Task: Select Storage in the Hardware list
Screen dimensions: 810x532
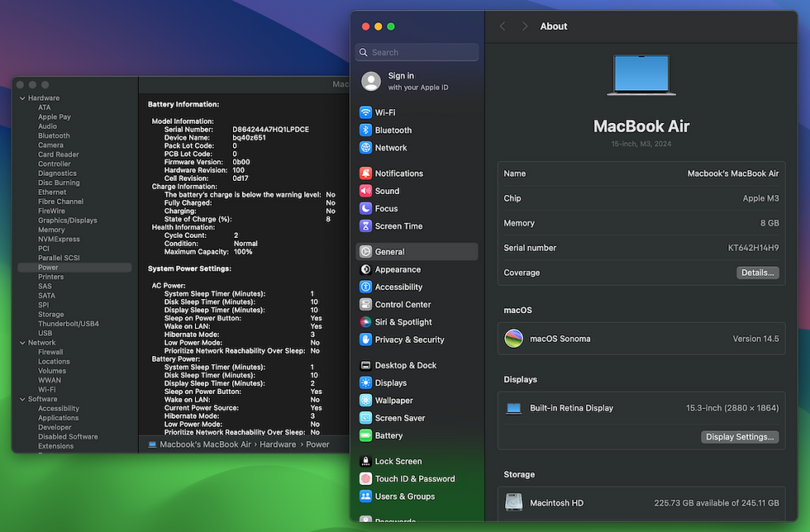Action: click(50, 315)
